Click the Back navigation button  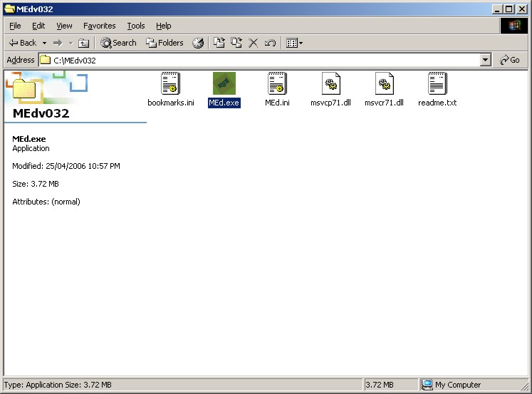pos(22,43)
